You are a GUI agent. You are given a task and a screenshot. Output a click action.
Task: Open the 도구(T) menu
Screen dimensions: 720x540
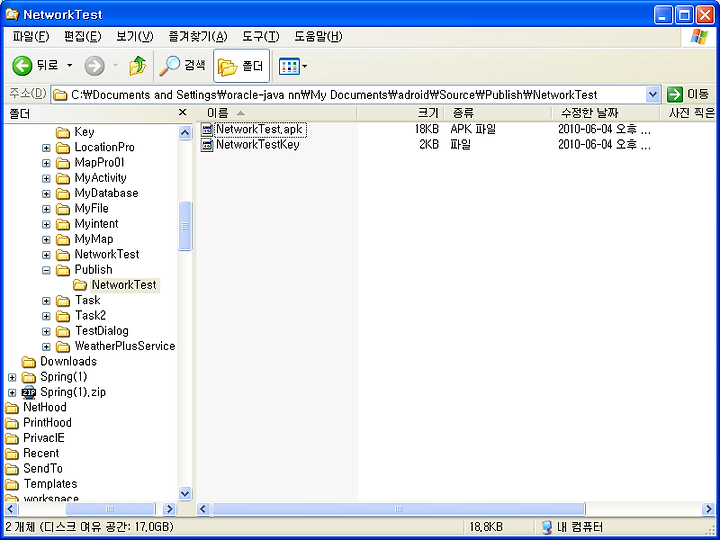click(260, 37)
